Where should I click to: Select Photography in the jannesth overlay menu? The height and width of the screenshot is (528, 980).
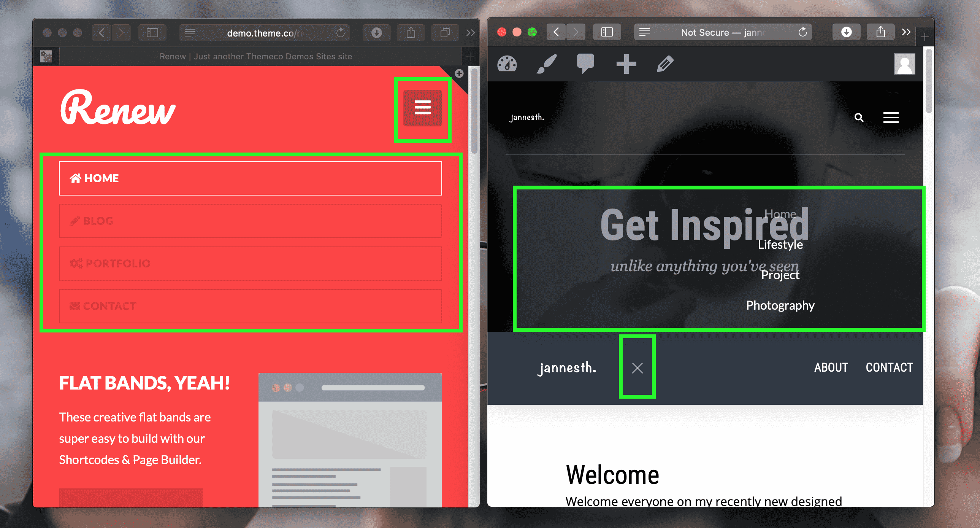(x=780, y=305)
